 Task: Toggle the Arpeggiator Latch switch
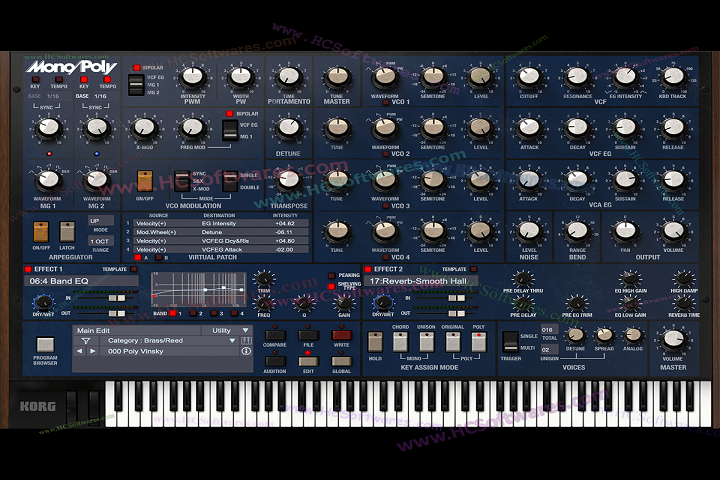pyautogui.click(x=67, y=232)
